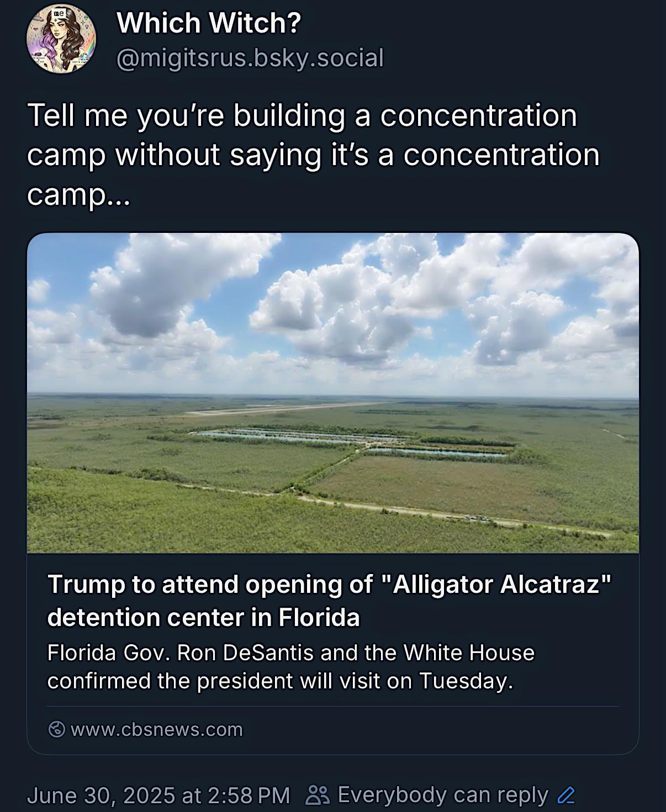Tap the pencil edit icon after reply setting
Screen dimensions: 666x812
(566, 795)
